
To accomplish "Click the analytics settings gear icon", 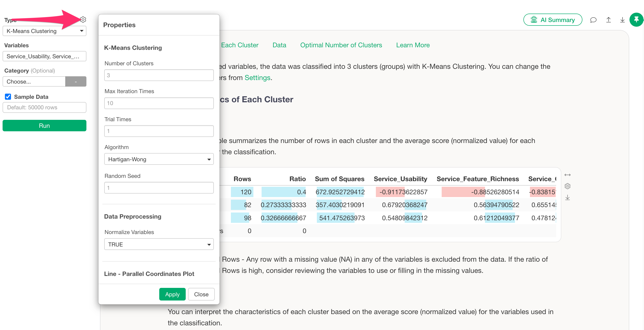I will point(83,19).
